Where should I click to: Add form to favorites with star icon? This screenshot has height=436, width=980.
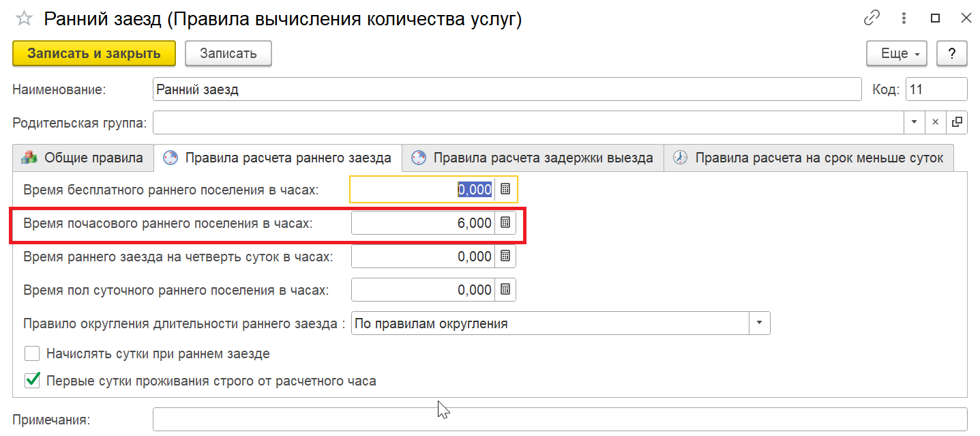(24, 19)
